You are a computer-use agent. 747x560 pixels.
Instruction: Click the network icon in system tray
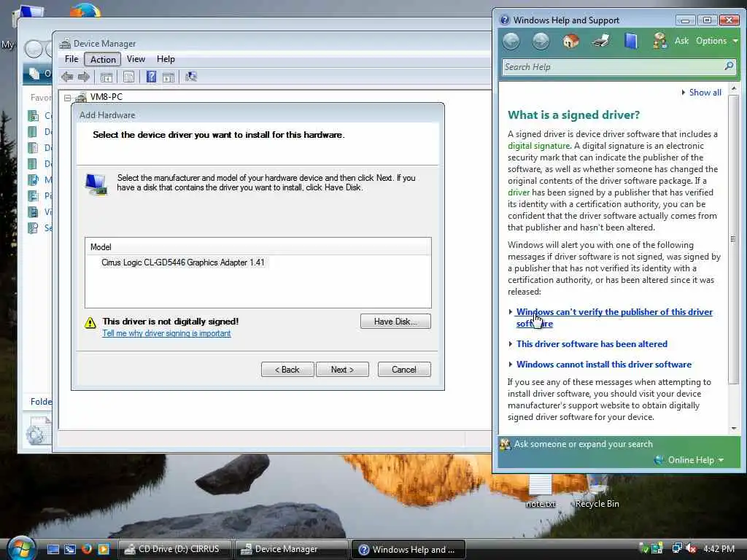(x=676, y=548)
